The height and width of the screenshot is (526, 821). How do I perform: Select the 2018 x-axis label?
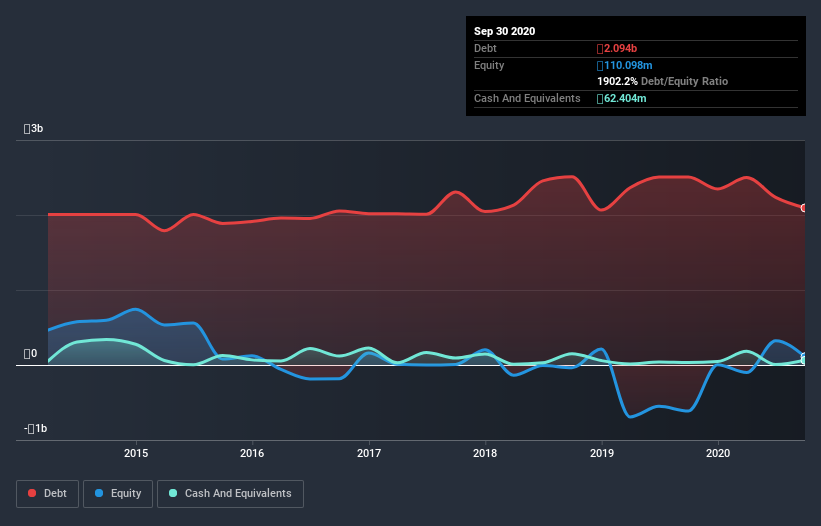(x=485, y=453)
